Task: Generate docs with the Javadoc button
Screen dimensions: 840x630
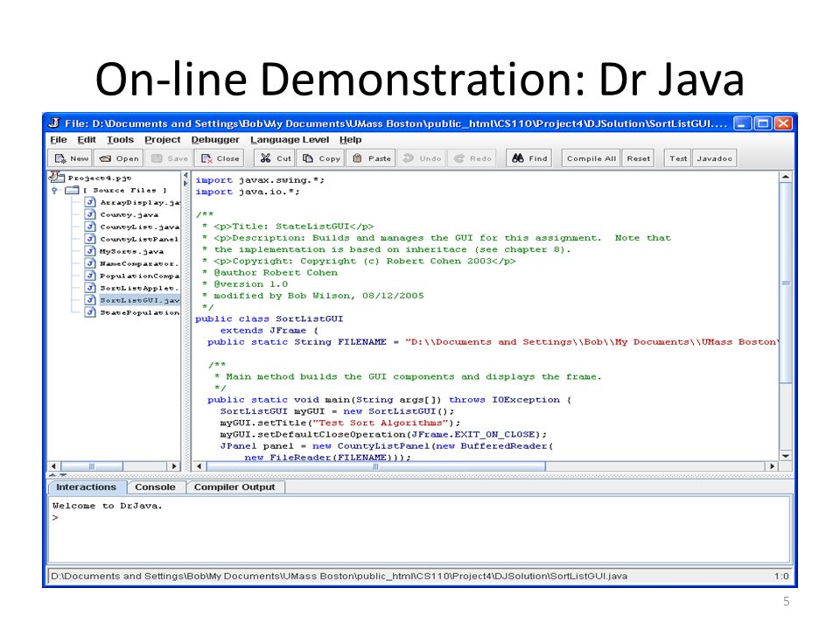Action: pos(714,158)
